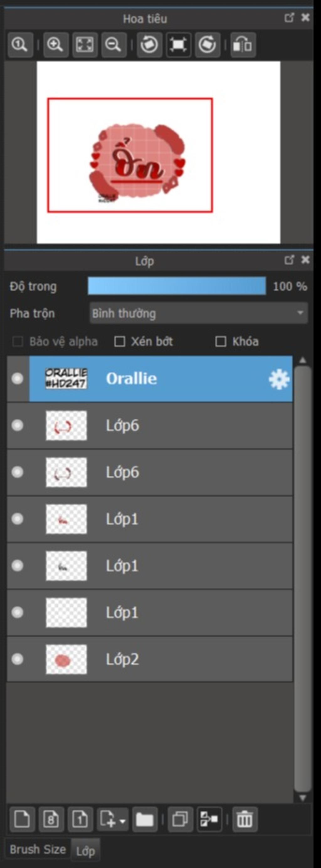The image size is (321, 868).
Task: Switch to the Lớp tab
Action: (x=85, y=851)
